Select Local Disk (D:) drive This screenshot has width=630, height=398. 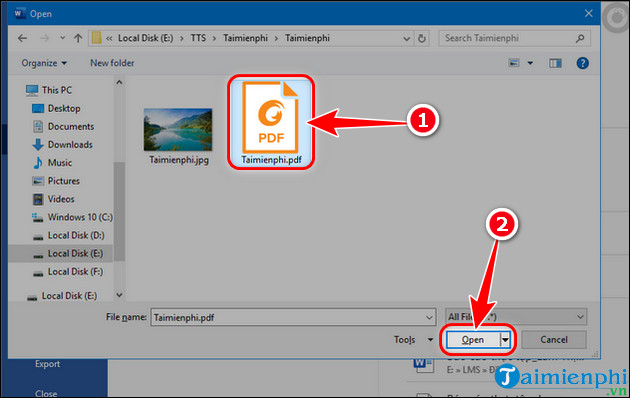68,235
